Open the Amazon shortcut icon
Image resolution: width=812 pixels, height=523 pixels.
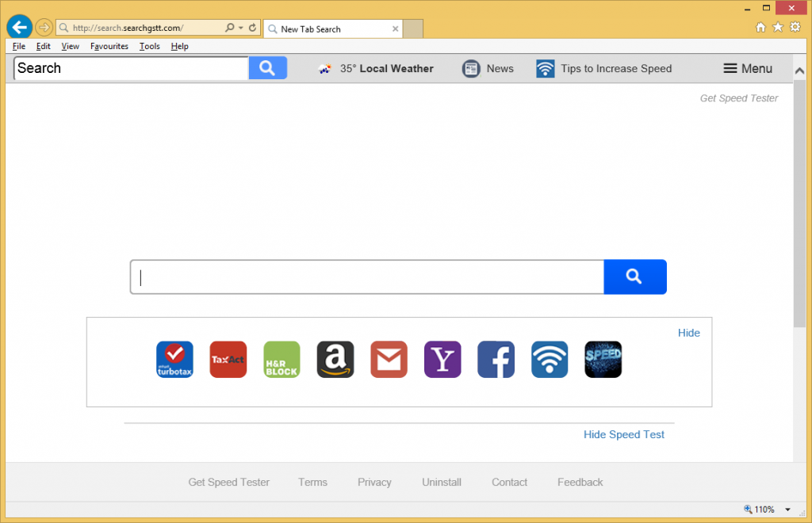point(335,359)
